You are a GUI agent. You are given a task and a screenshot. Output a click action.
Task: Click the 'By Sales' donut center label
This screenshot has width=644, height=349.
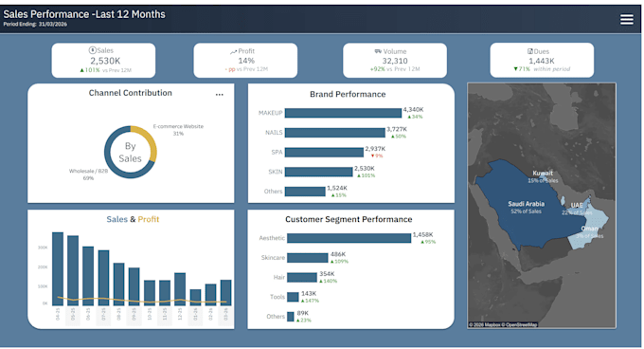[130, 152]
